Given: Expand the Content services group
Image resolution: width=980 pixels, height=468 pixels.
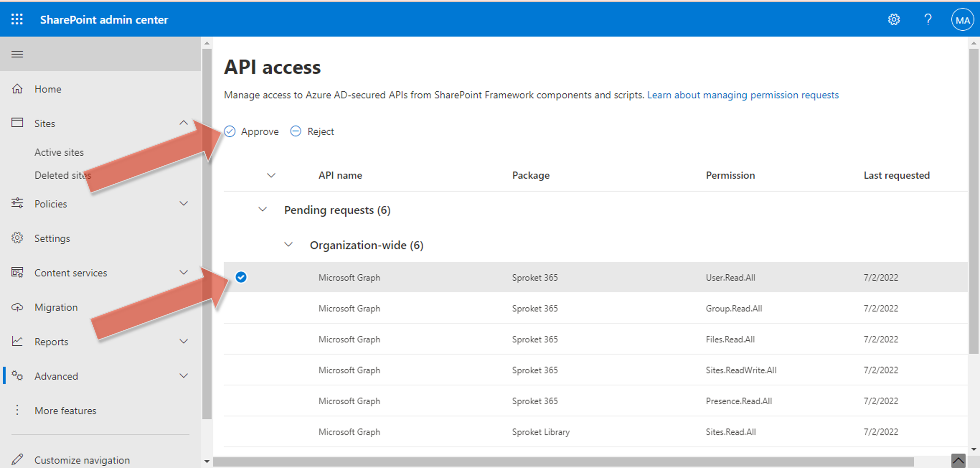Looking at the screenshot, I should pos(184,272).
